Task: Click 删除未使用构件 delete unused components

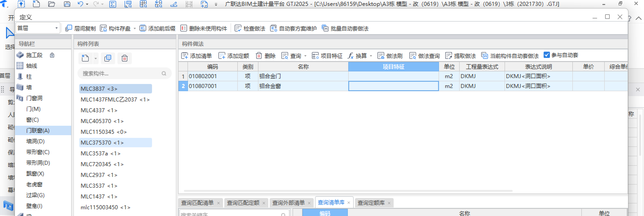Action: pyautogui.click(x=204, y=28)
